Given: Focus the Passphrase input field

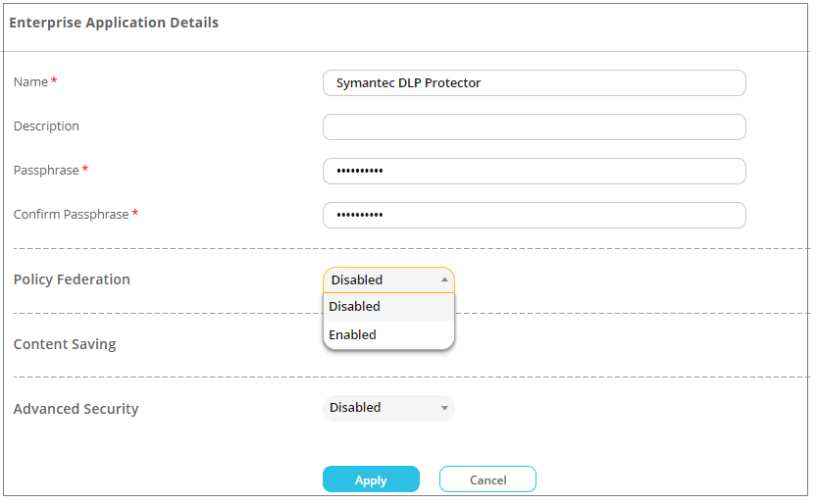Looking at the screenshot, I should tap(535, 172).
